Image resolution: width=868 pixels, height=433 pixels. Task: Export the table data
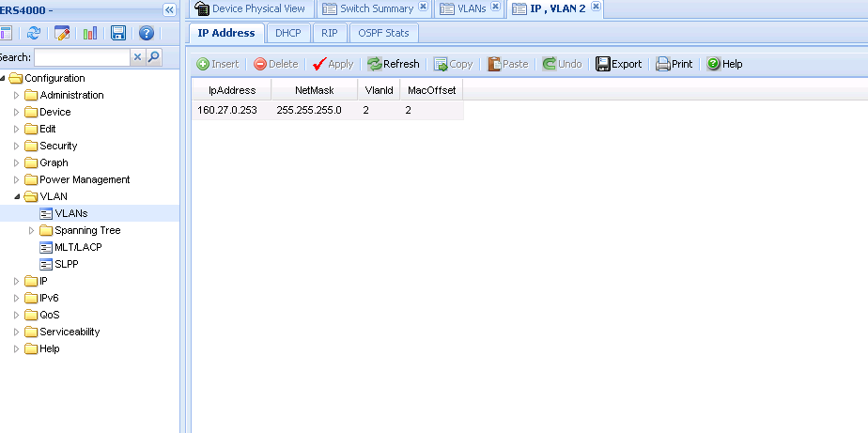coord(618,64)
